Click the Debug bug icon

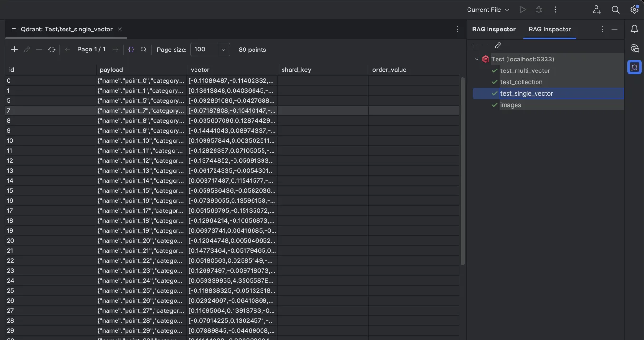(539, 10)
